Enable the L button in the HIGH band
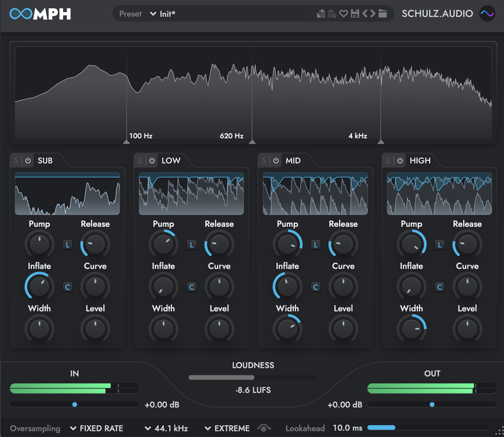504x437 pixels. 439,244
